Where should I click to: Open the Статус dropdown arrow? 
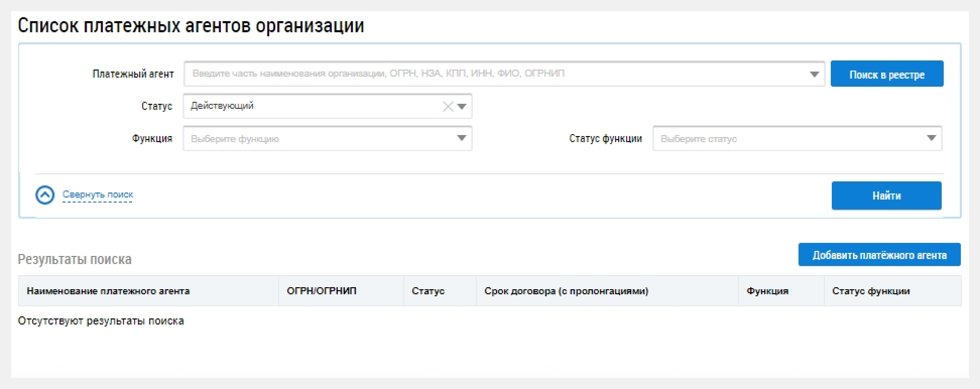[x=462, y=106]
